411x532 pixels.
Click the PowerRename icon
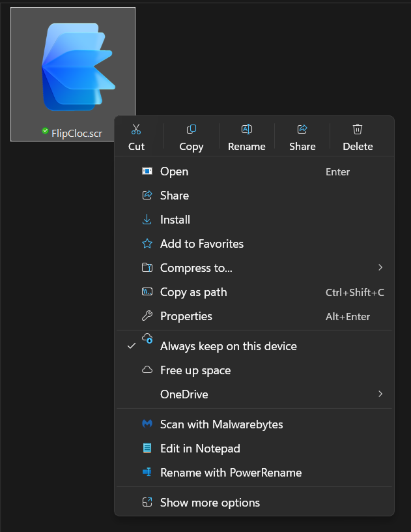147,472
